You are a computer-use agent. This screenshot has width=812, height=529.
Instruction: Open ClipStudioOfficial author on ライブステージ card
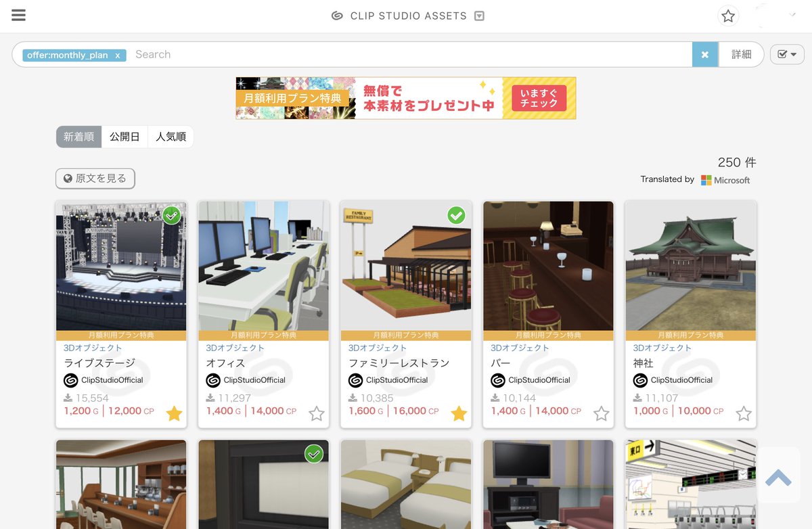112,380
